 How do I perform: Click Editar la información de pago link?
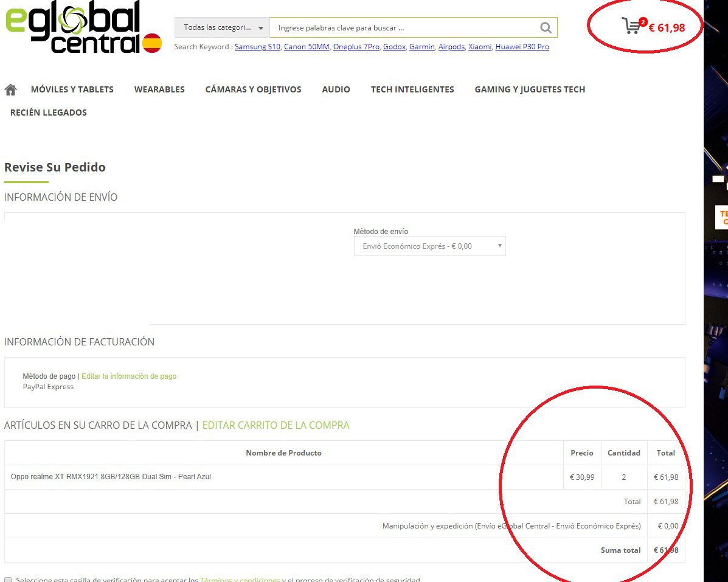pyautogui.click(x=129, y=376)
